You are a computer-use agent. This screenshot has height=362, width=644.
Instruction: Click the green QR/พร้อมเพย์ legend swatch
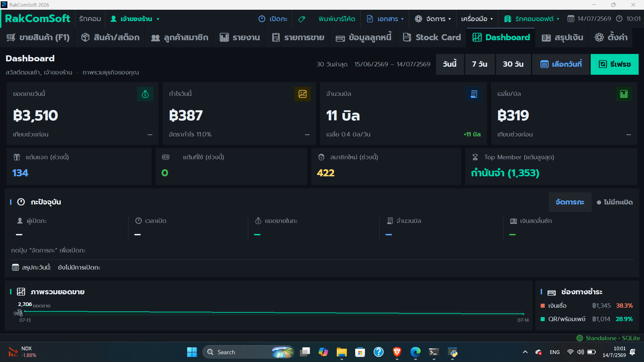pos(543,319)
